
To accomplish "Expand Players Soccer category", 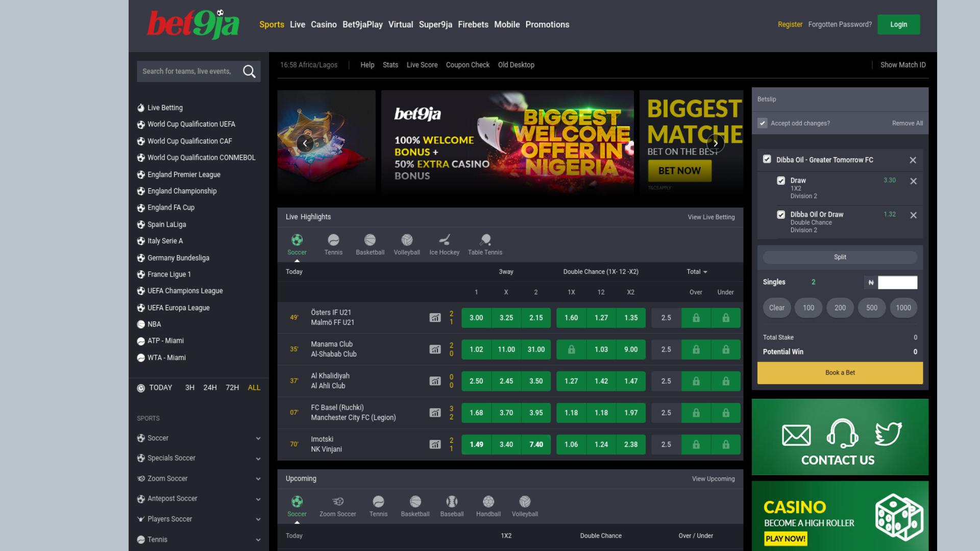I will 199,519.
